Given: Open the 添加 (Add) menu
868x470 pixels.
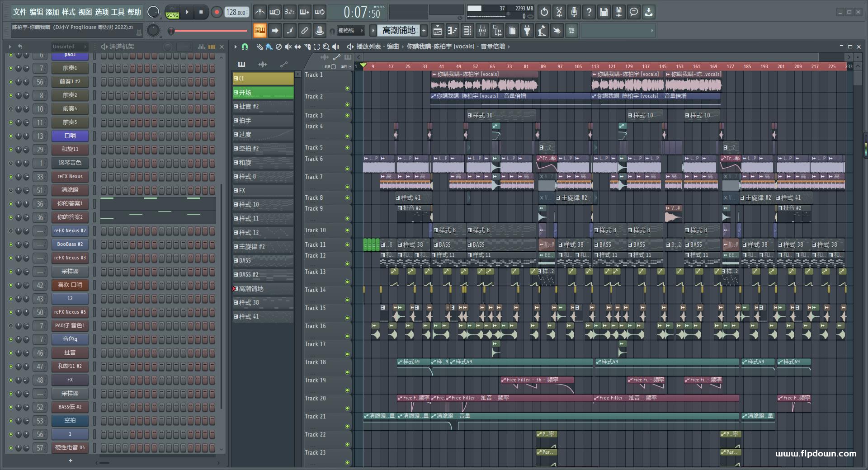Looking at the screenshot, I should click(x=52, y=12).
